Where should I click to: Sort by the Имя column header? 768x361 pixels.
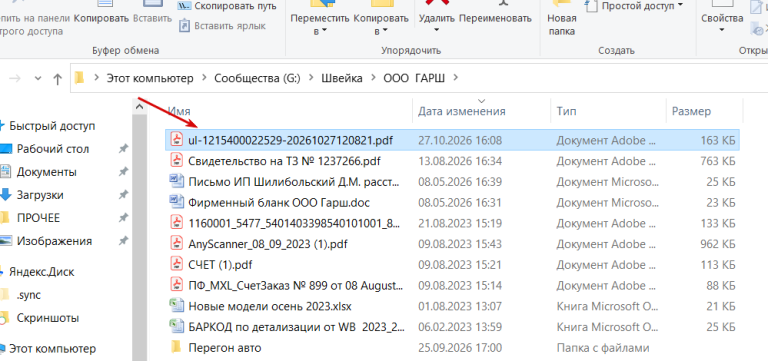pyautogui.click(x=290, y=111)
